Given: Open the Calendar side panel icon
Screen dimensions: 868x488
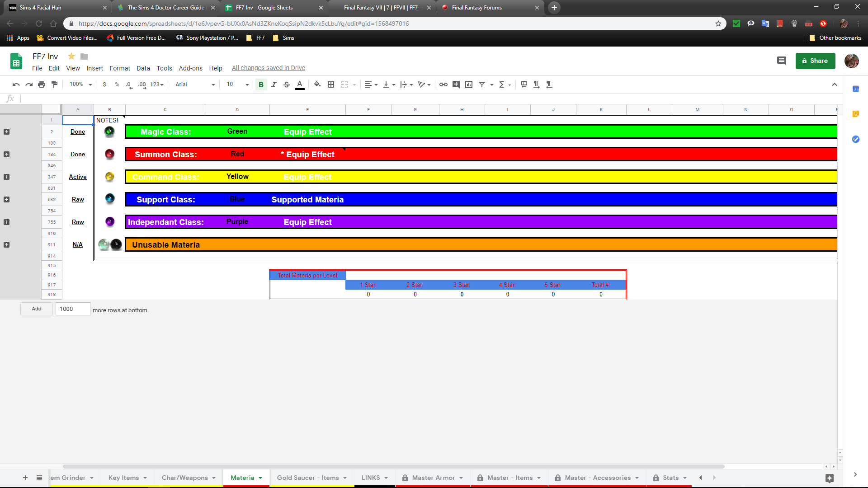Looking at the screenshot, I should pos(856,89).
